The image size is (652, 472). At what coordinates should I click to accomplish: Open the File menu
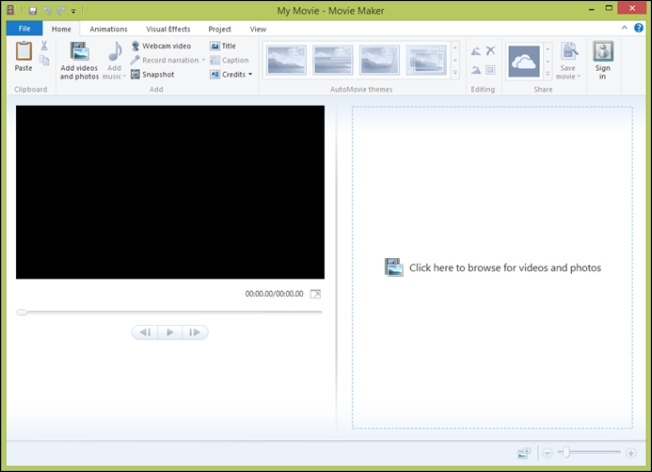(24, 28)
